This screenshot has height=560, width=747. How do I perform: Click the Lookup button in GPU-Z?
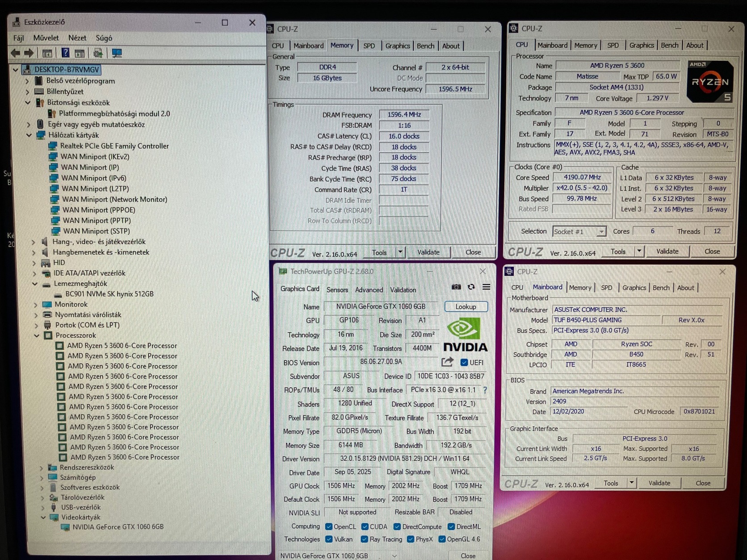click(466, 307)
